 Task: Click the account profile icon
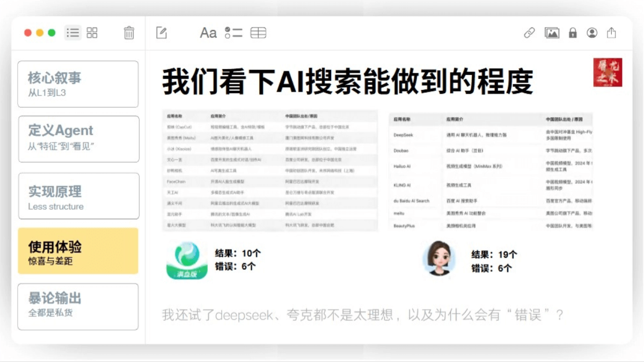coord(592,33)
